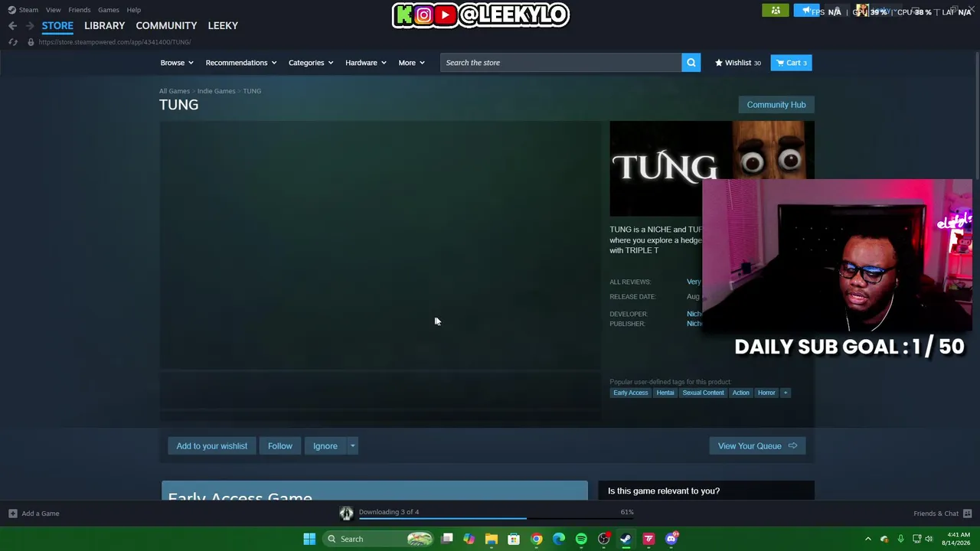Show hidden system tray icons
The image size is (980, 551).
pos(868,539)
